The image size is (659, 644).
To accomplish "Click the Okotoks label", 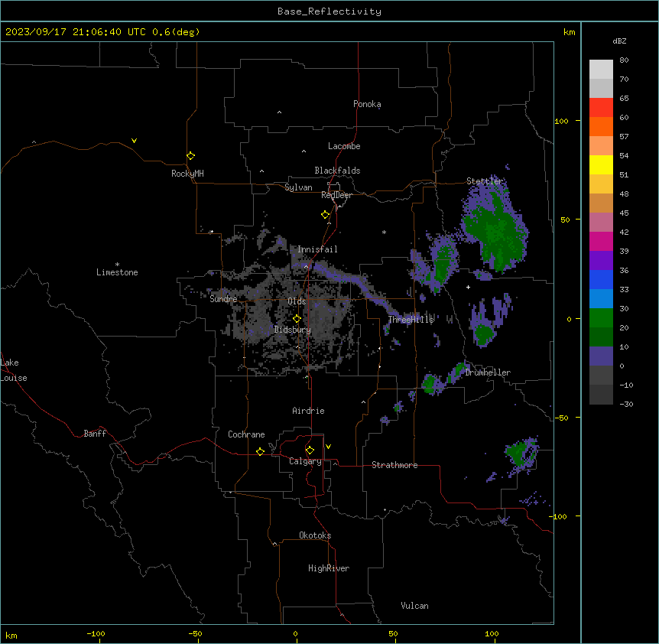I will [315, 535].
